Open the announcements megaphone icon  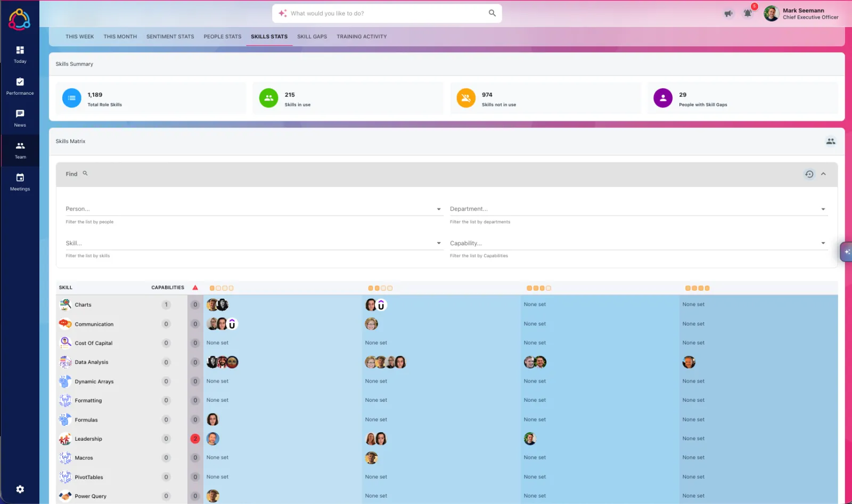(x=728, y=13)
